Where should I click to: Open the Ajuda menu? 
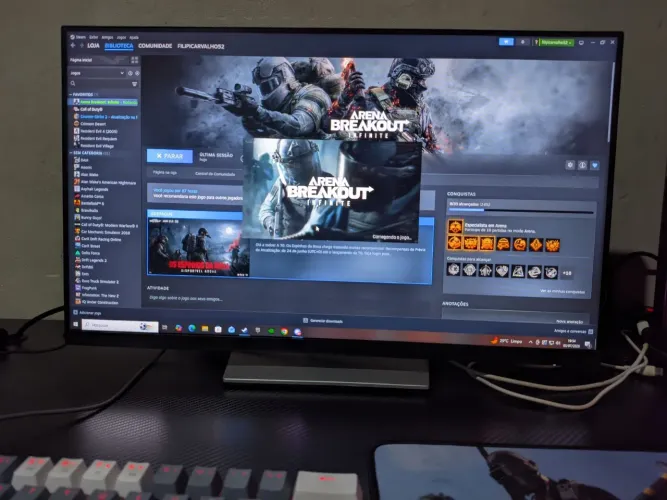pos(134,37)
